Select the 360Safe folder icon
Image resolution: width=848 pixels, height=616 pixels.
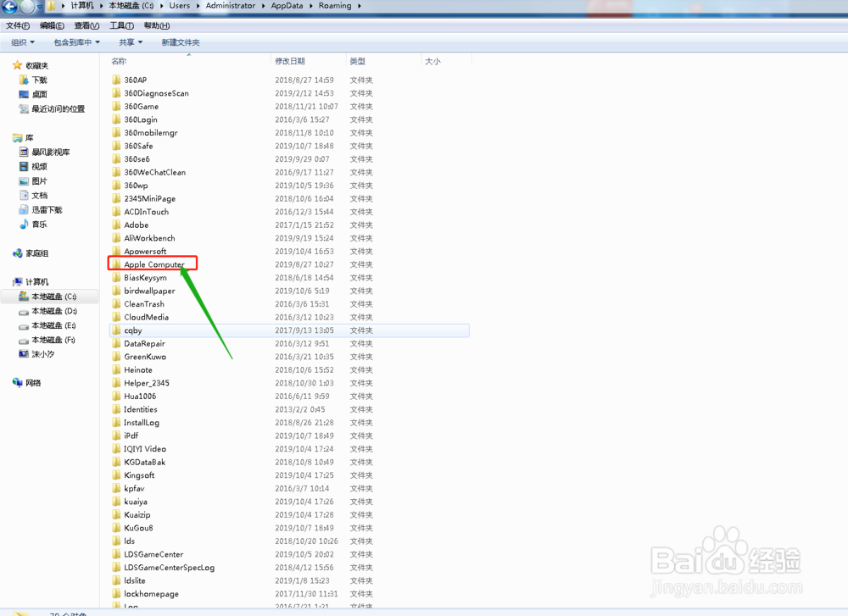click(x=116, y=146)
